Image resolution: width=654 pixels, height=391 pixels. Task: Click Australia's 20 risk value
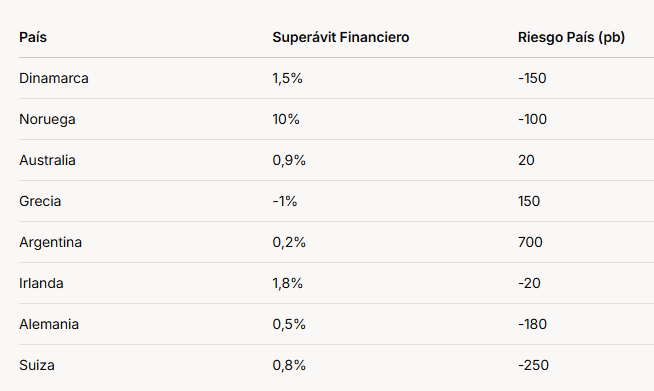click(x=526, y=160)
